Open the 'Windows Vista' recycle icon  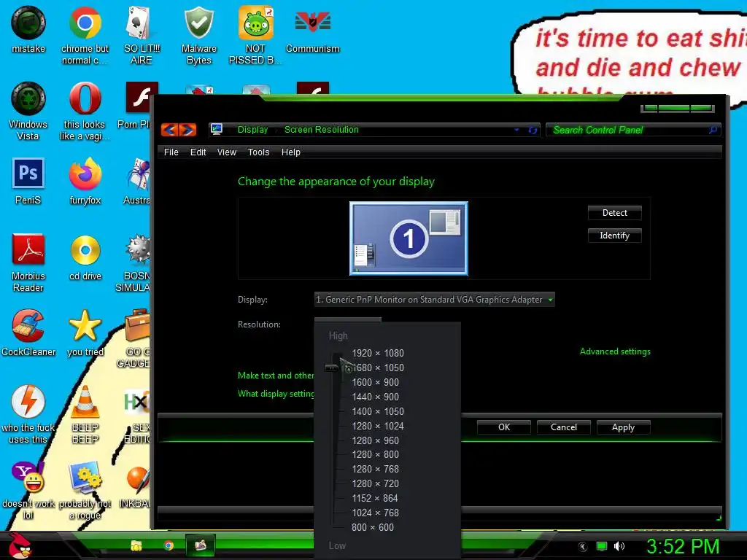(x=28, y=112)
